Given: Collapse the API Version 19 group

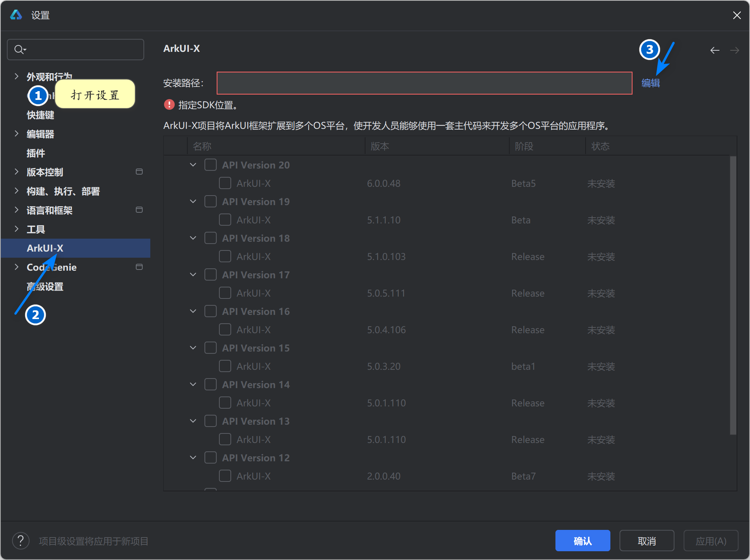Looking at the screenshot, I should pos(193,201).
